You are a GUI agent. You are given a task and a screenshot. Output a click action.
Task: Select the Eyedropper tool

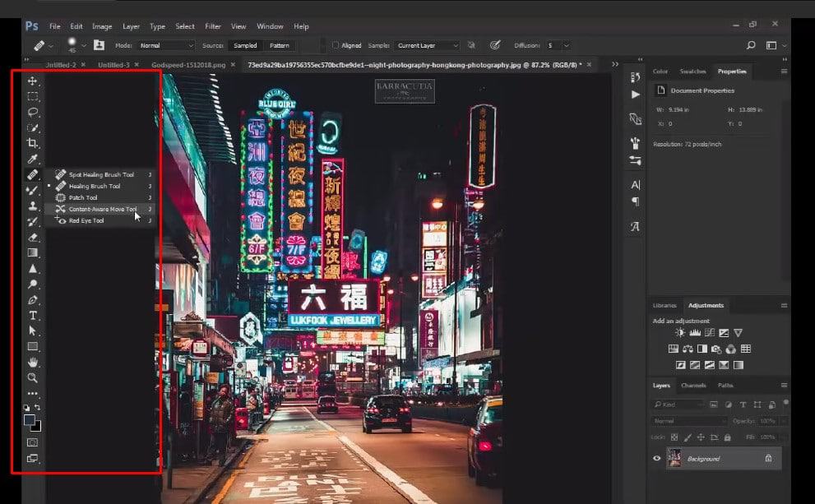(32, 159)
